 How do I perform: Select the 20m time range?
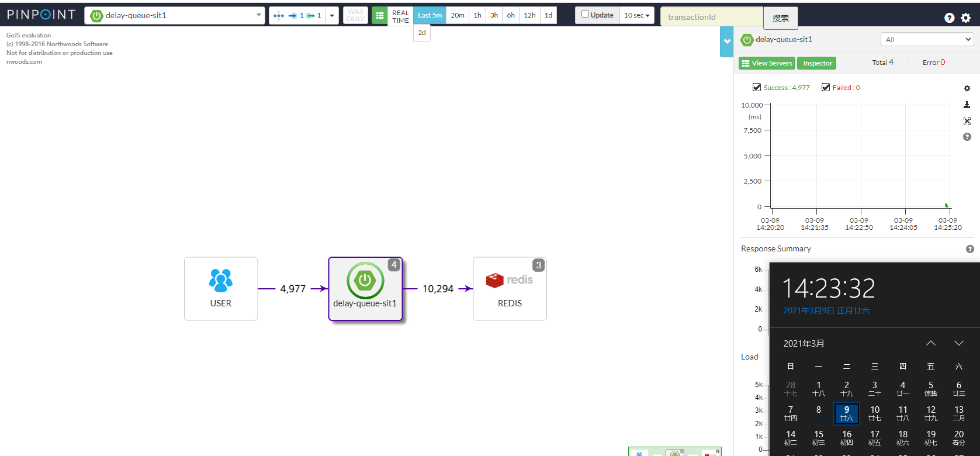click(458, 15)
